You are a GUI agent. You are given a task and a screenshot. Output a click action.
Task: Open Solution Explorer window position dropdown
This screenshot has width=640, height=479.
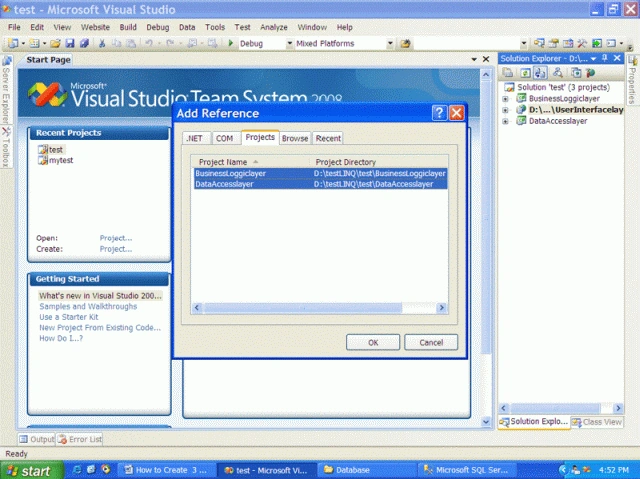click(x=593, y=59)
